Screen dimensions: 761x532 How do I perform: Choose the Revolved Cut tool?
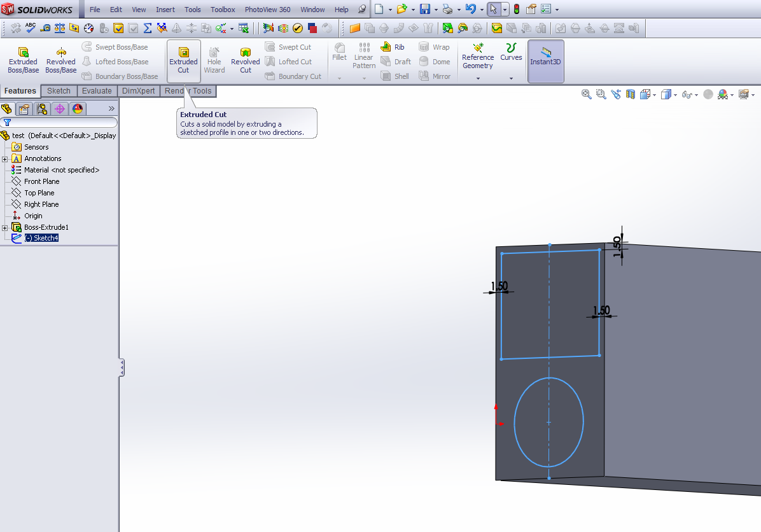pos(245,60)
